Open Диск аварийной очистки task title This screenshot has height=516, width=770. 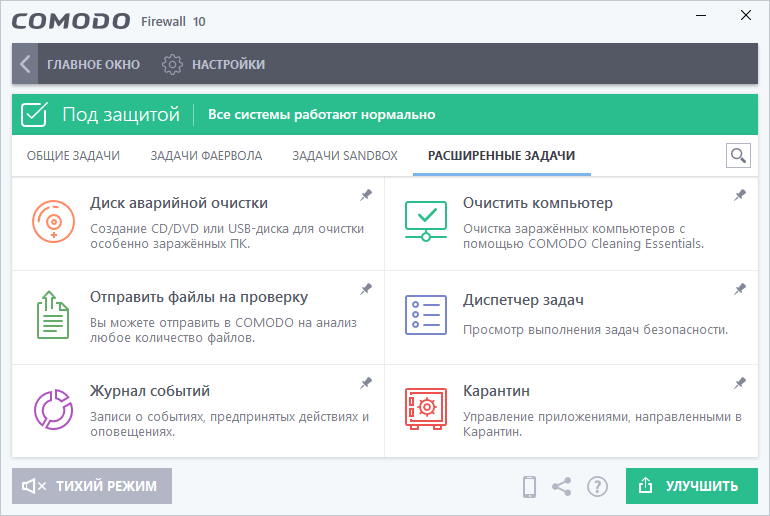coord(179,203)
